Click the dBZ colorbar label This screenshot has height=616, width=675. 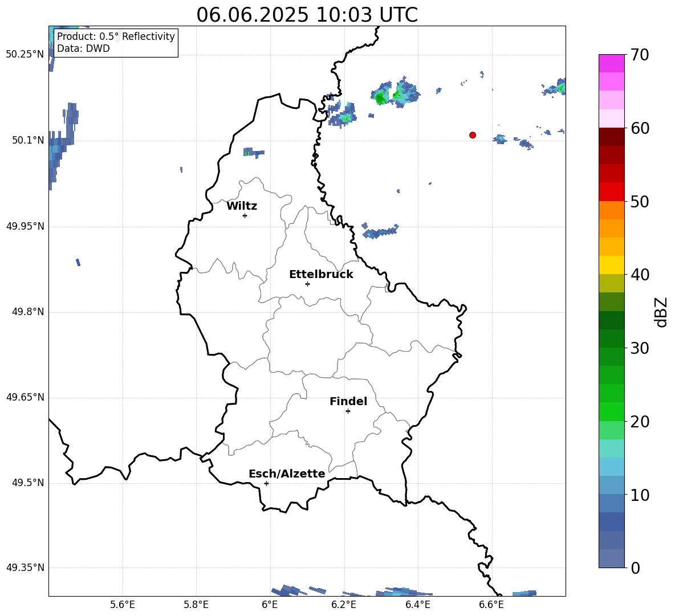click(x=662, y=312)
